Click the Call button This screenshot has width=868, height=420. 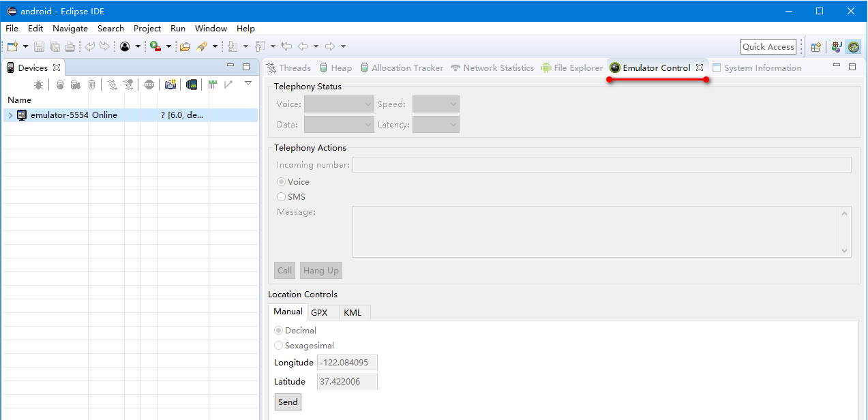click(x=284, y=271)
